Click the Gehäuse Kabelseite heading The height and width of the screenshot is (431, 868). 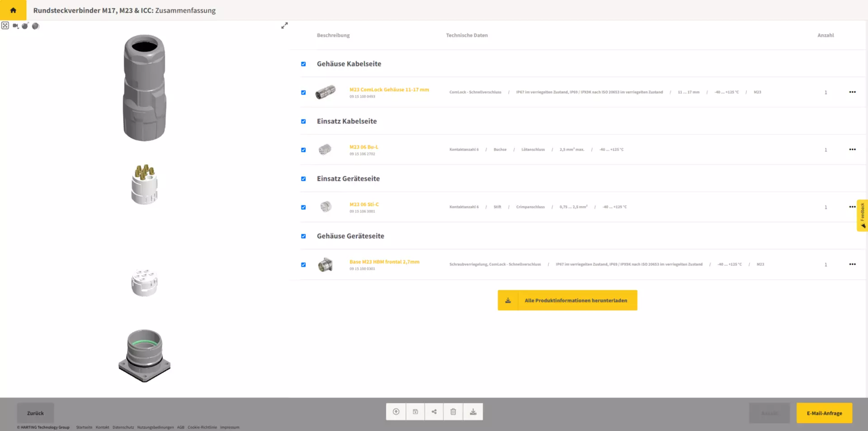coord(349,64)
